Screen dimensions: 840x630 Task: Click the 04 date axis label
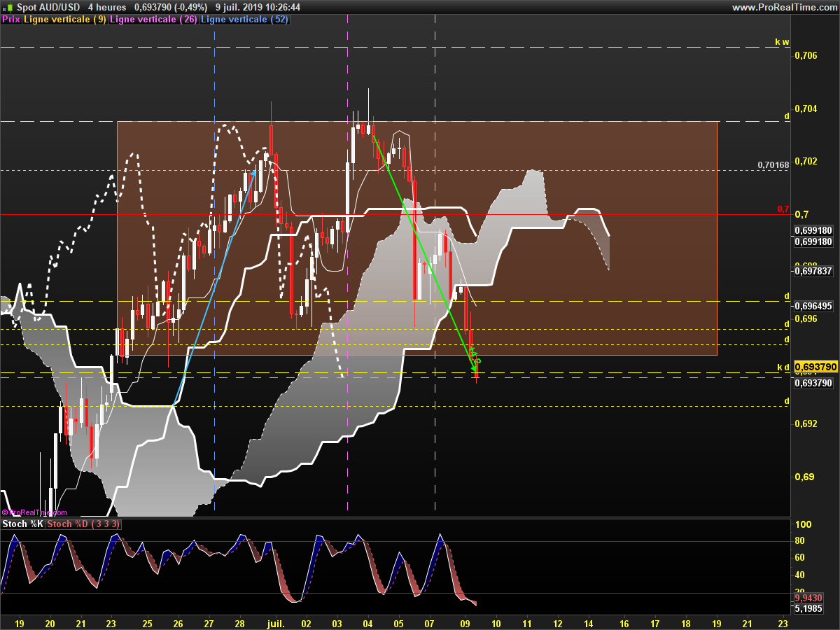pyautogui.click(x=368, y=622)
